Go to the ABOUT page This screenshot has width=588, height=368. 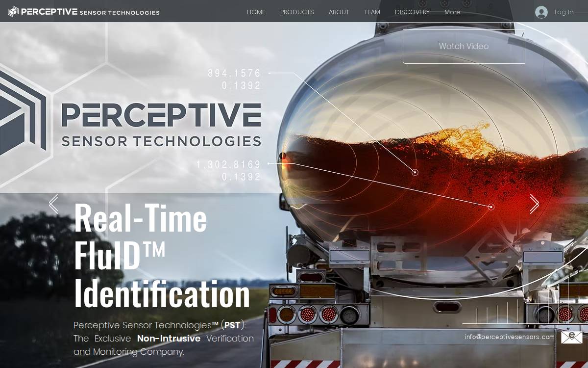[339, 12]
